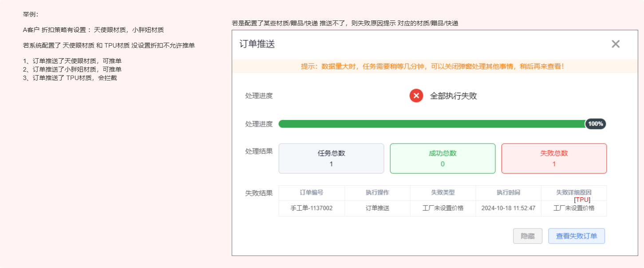Viewport: 644px width, 268px height.
Task: Click the 订单编号 column header
Action: [x=312, y=193]
